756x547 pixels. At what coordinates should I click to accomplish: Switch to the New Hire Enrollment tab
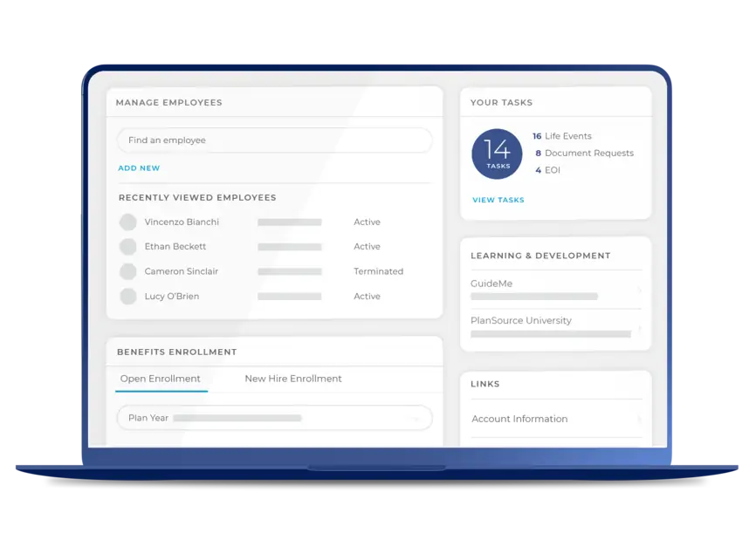point(293,379)
